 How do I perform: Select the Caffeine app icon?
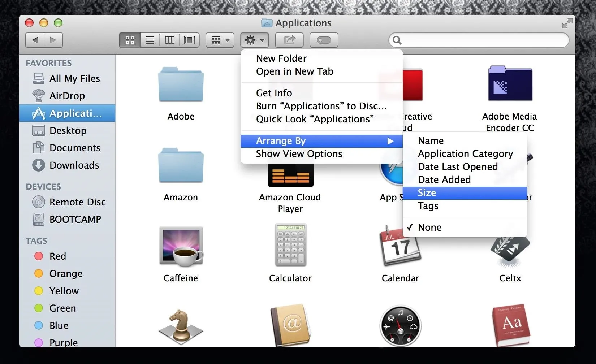pyautogui.click(x=181, y=247)
